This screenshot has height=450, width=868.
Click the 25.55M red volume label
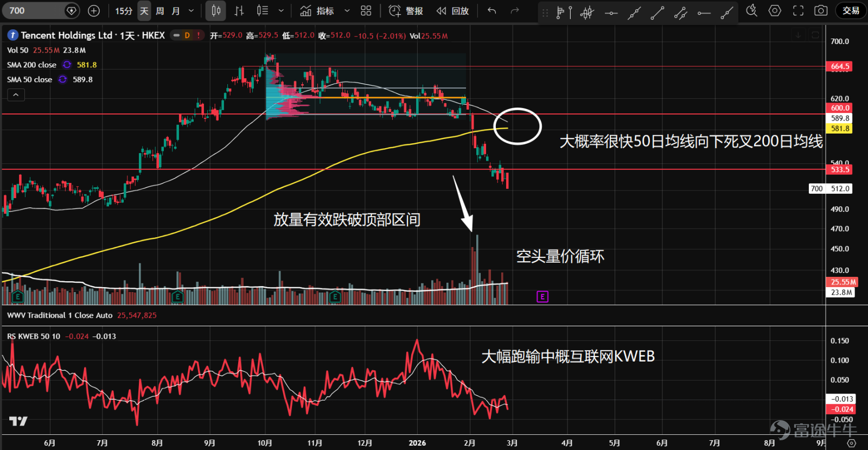click(x=841, y=282)
